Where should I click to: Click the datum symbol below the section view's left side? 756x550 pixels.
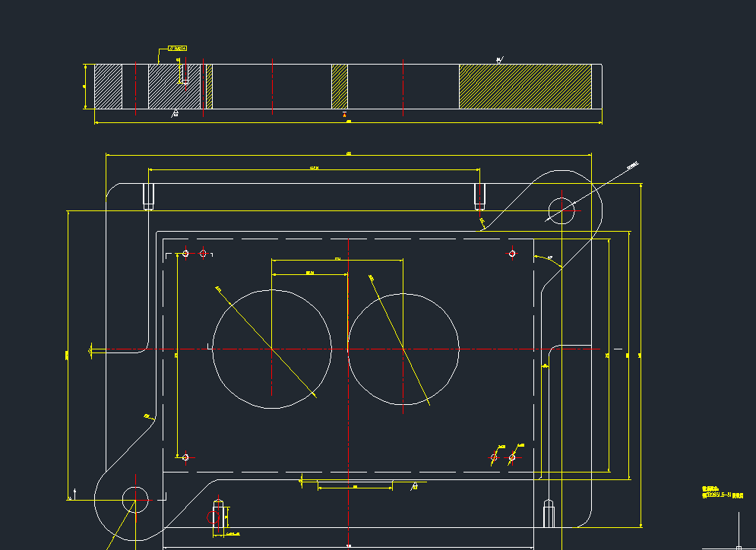pyautogui.click(x=175, y=113)
